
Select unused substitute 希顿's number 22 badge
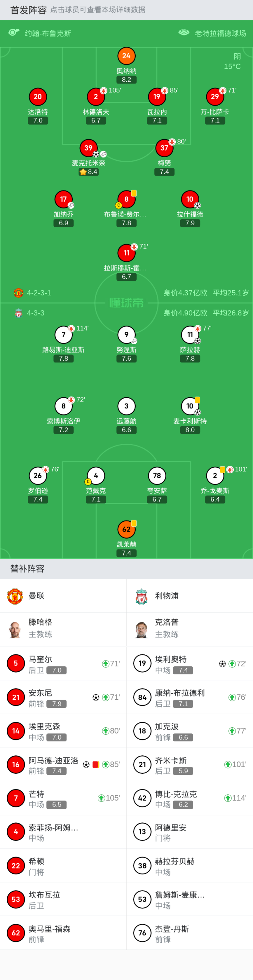pos(15,866)
